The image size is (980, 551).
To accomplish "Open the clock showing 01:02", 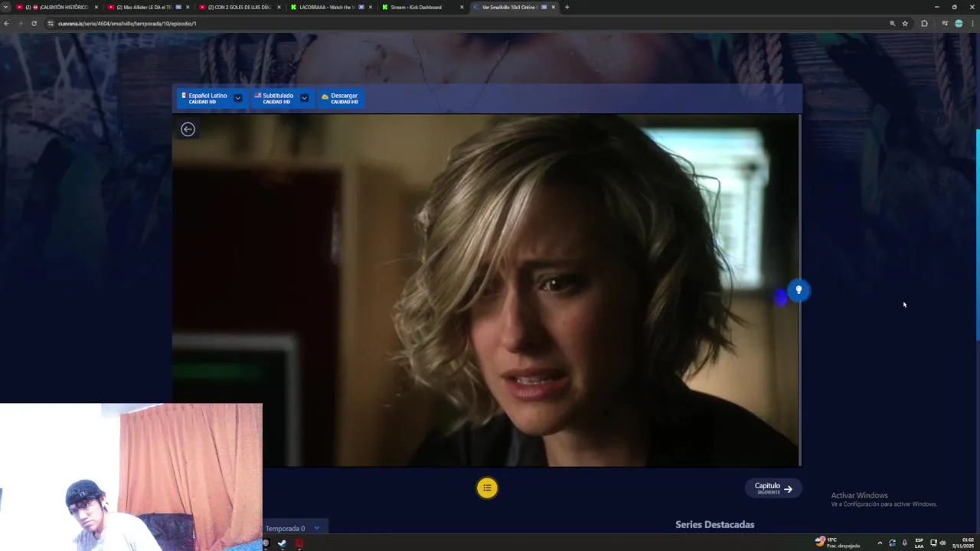I will point(962,543).
